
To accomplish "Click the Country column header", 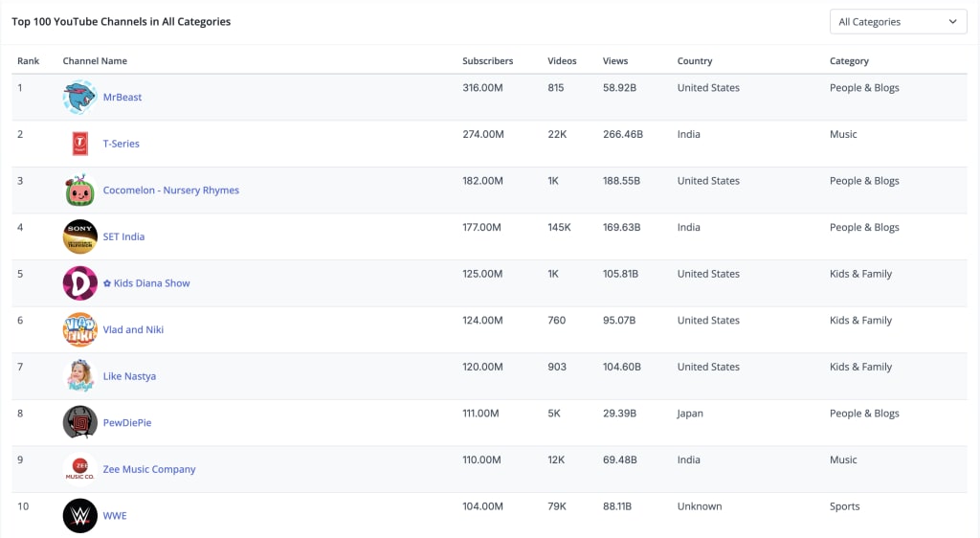I will [x=695, y=60].
